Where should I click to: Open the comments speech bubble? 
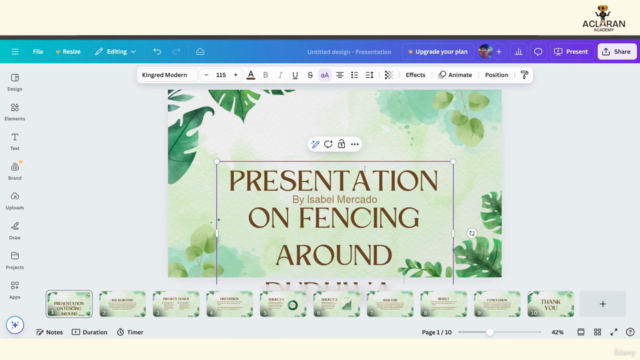pos(538,52)
